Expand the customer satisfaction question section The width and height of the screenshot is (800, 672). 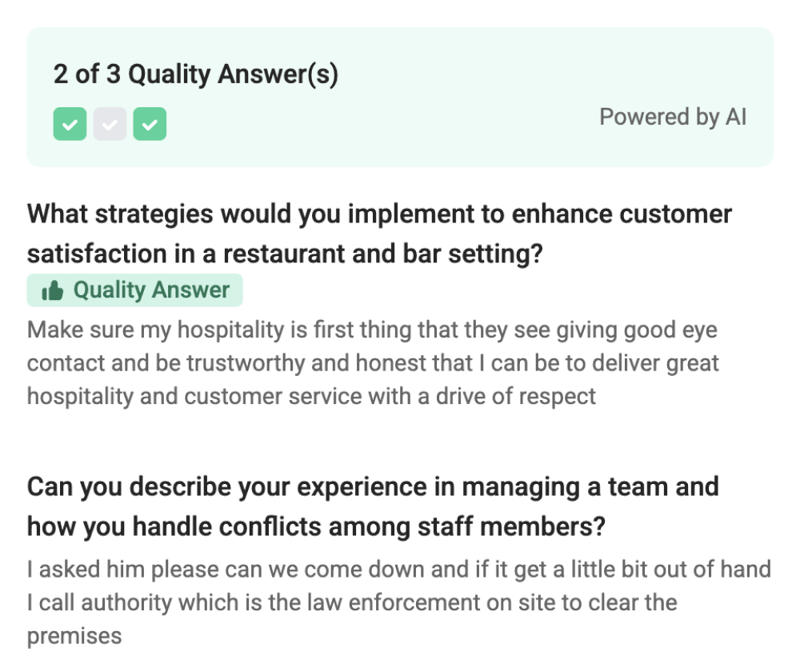pyautogui.click(x=379, y=234)
